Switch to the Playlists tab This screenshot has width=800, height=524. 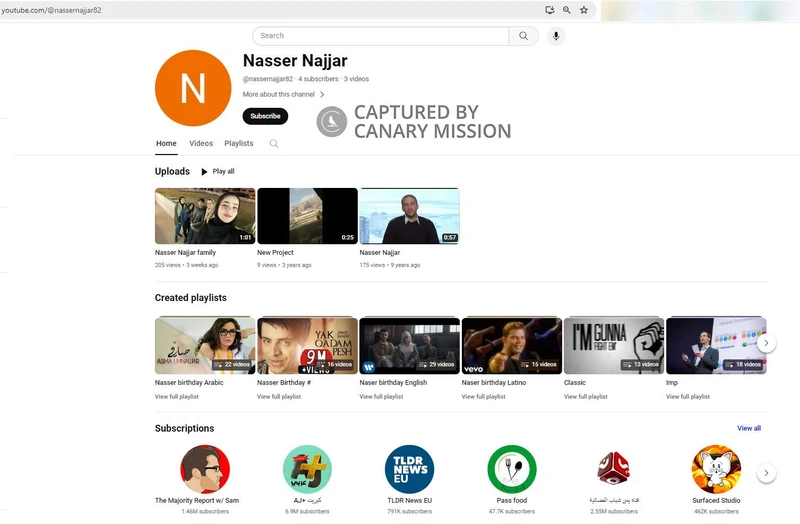[239, 143]
